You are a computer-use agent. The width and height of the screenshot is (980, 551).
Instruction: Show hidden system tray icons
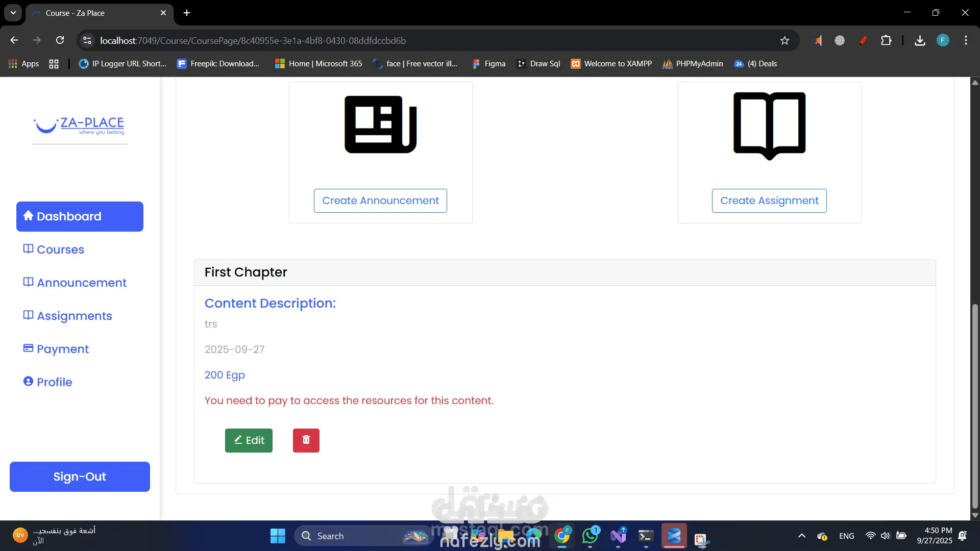tap(801, 536)
